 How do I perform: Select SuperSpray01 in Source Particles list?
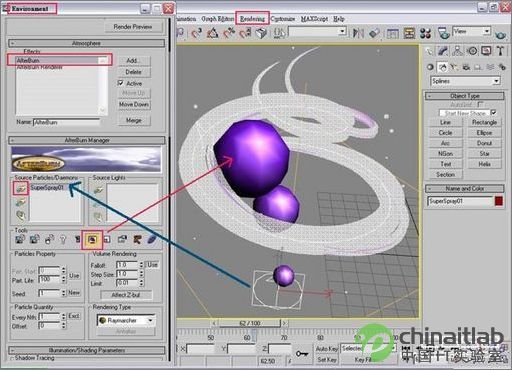point(47,187)
